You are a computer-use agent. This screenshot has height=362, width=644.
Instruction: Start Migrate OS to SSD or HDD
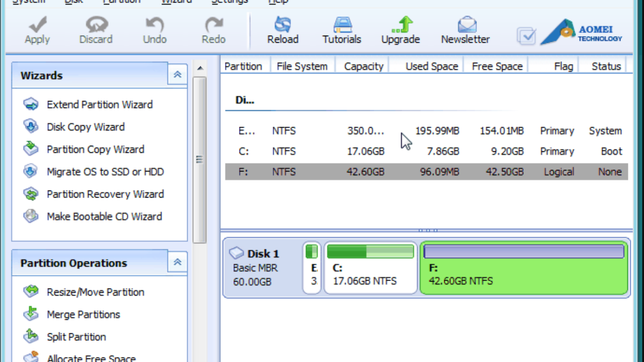pyautogui.click(x=105, y=172)
